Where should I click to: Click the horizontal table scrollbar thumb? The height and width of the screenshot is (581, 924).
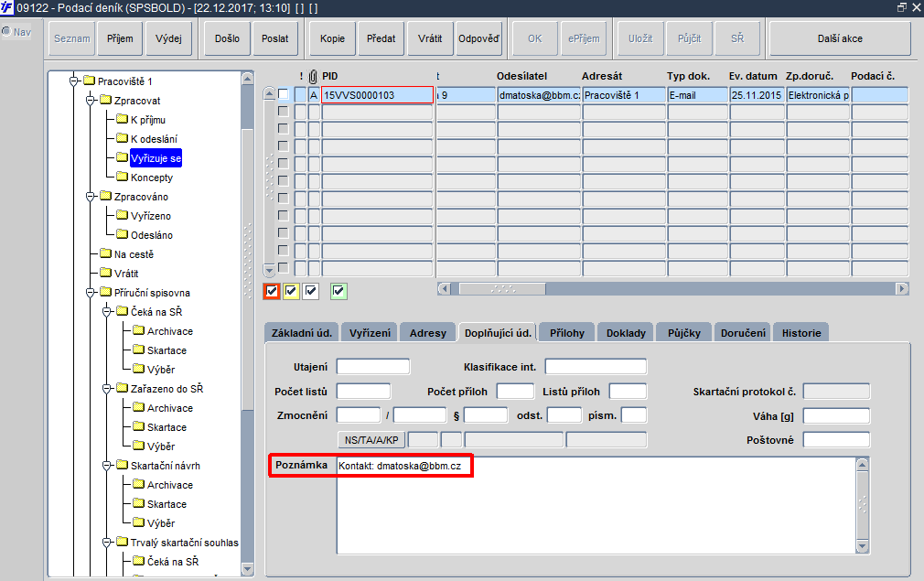coord(502,289)
